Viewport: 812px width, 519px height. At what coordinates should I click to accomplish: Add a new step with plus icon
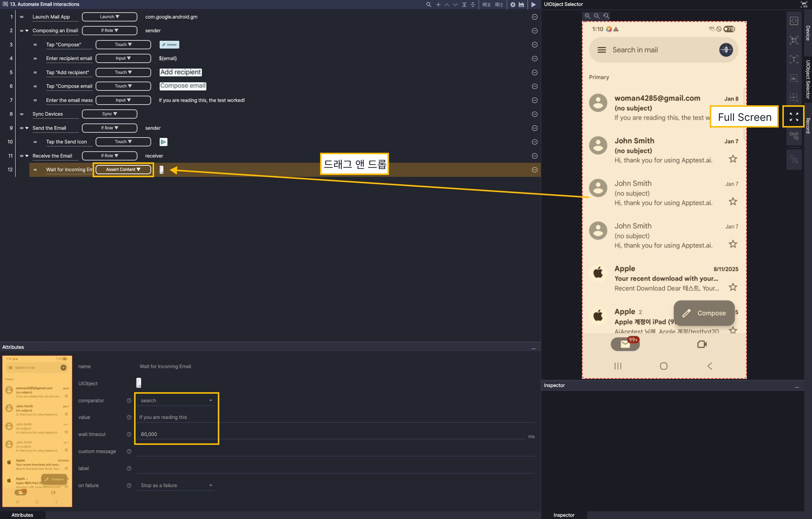pyautogui.click(x=438, y=4)
